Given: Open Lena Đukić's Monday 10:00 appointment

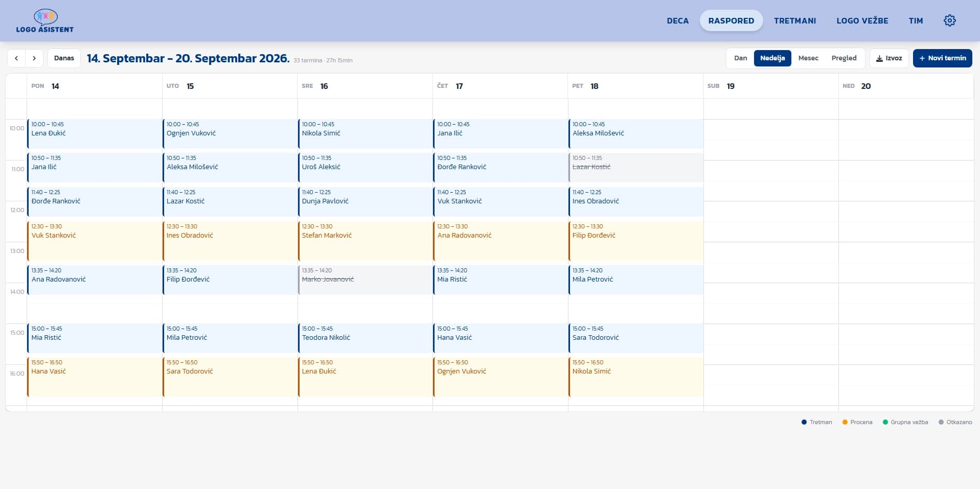Looking at the screenshot, I should 95,134.
